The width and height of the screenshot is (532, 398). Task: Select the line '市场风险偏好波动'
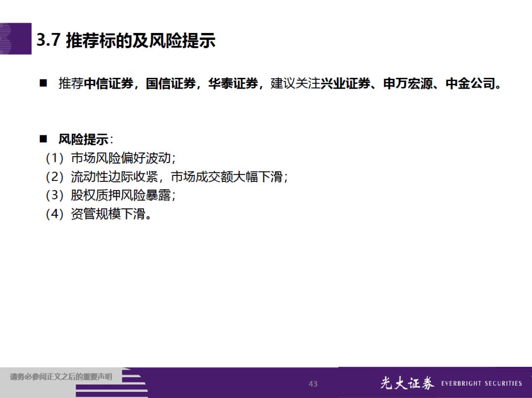point(121,158)
